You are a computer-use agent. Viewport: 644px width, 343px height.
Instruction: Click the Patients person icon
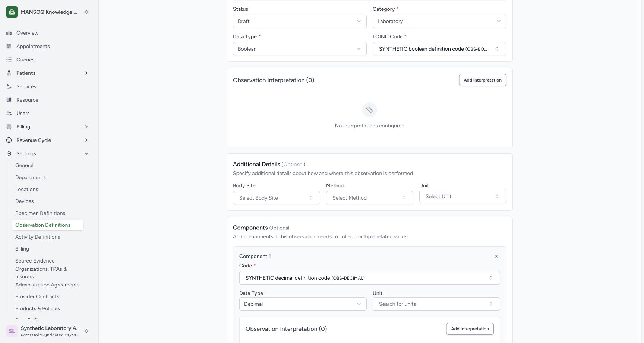point(9,73)
